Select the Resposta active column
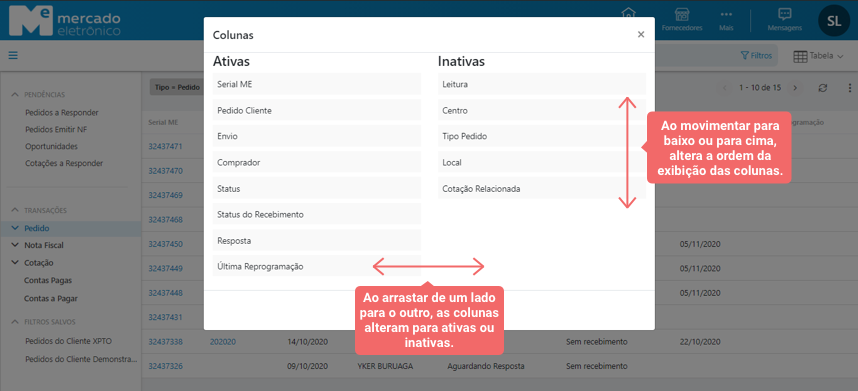The image size is (858, 391). (317, 241)
